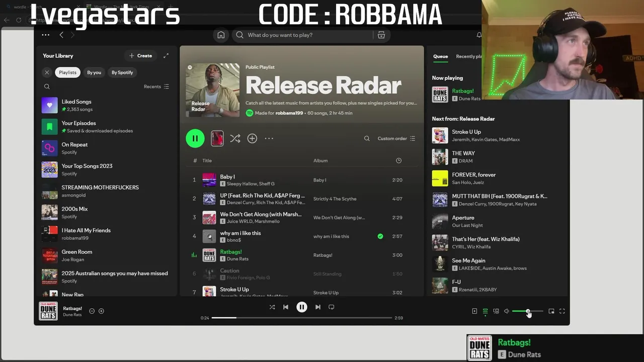Click the search box 'What do you want to play?'

(304, 35)
